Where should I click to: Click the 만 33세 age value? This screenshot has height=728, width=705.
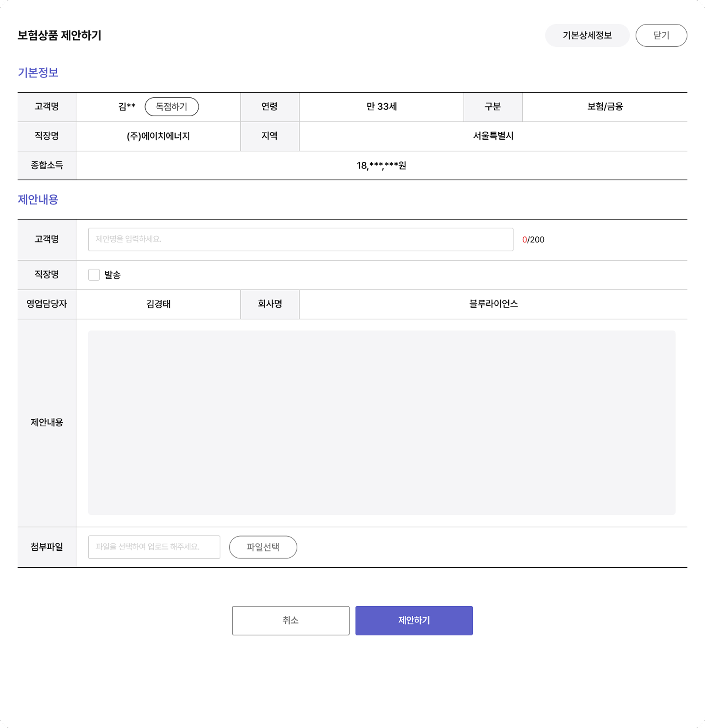[x=381, y=107]
